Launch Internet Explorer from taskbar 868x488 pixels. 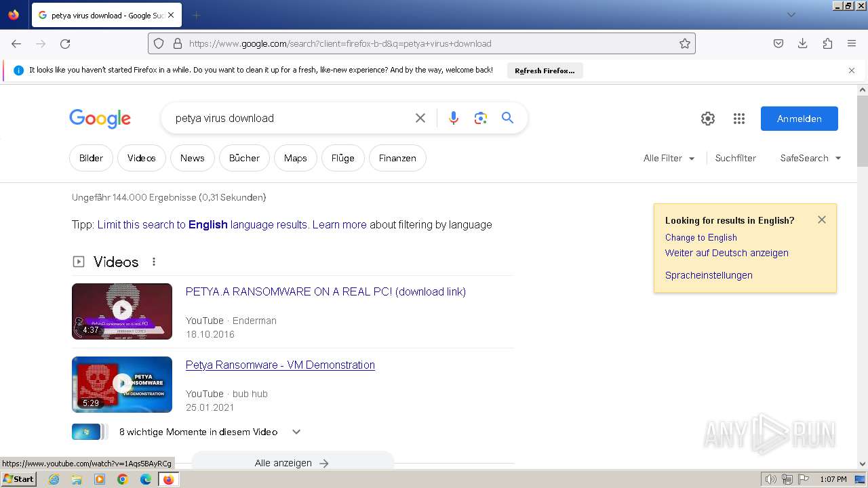54,479
